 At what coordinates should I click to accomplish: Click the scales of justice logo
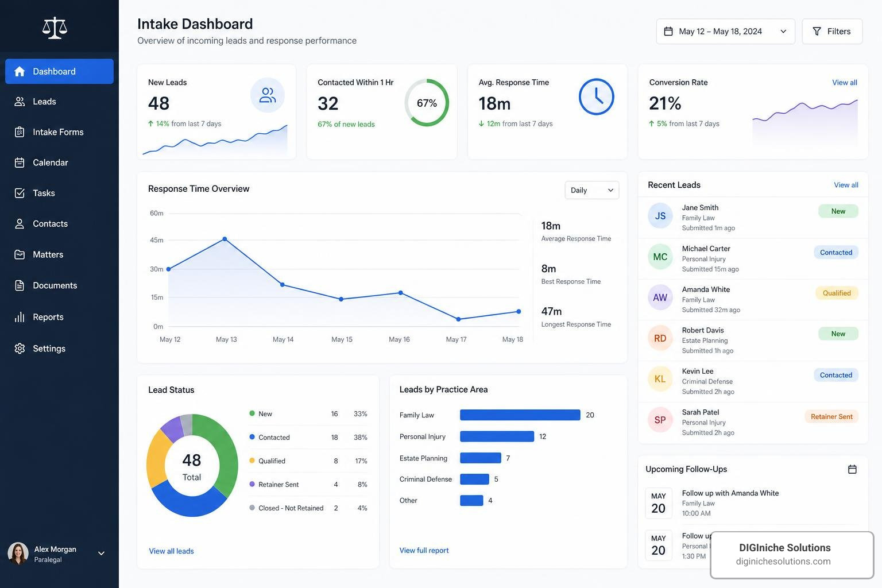point(55,28)
